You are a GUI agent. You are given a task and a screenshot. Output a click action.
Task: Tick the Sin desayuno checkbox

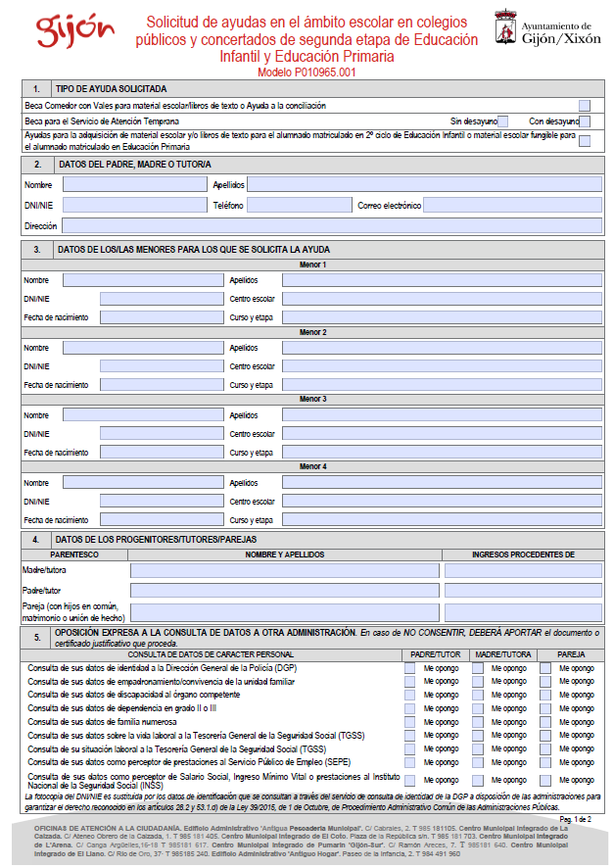(x=502, y=121)
